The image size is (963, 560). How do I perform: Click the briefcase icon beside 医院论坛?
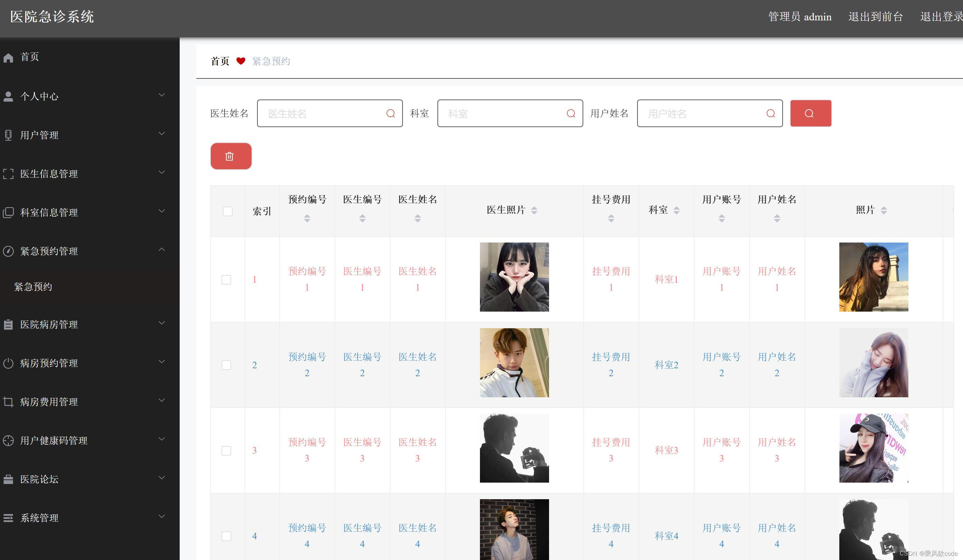click(x=8, y=480)
